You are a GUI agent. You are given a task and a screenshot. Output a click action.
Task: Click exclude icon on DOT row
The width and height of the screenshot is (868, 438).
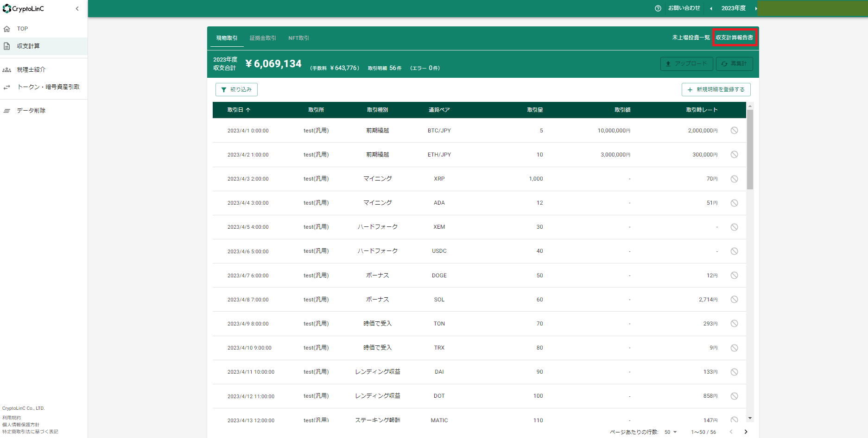coord(734,396)
